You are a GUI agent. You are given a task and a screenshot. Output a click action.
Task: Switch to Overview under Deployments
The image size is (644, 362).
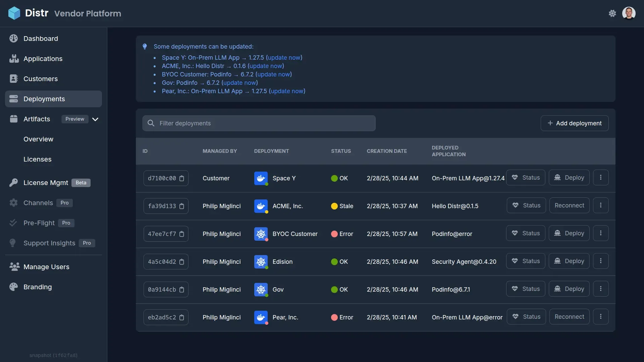pyautogui.click(x=38, y=139)
